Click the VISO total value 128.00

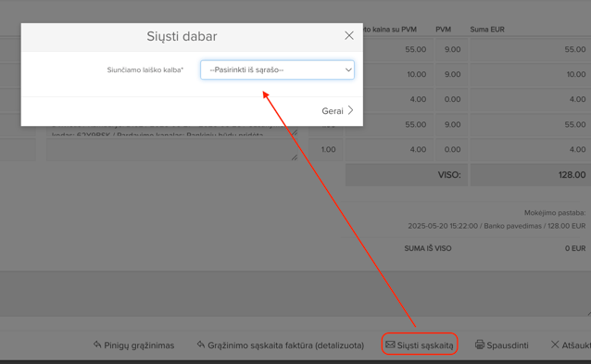pos(572,175)
